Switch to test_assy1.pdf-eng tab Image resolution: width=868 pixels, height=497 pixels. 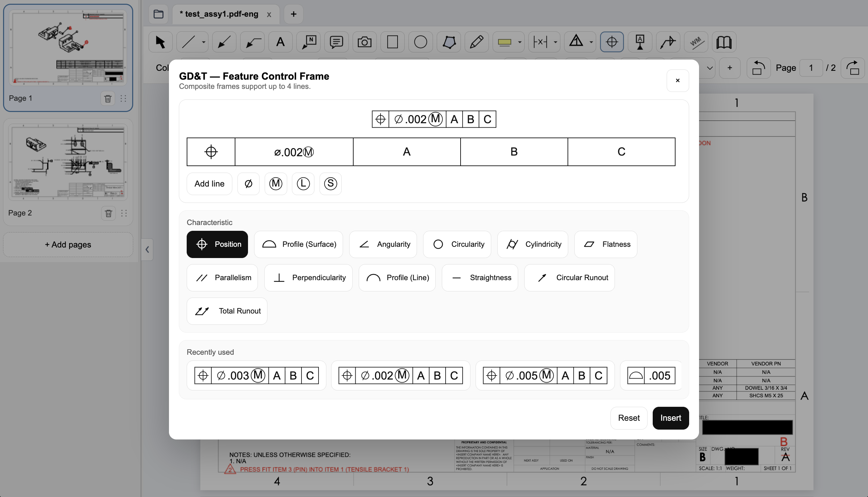coord(219,14)
